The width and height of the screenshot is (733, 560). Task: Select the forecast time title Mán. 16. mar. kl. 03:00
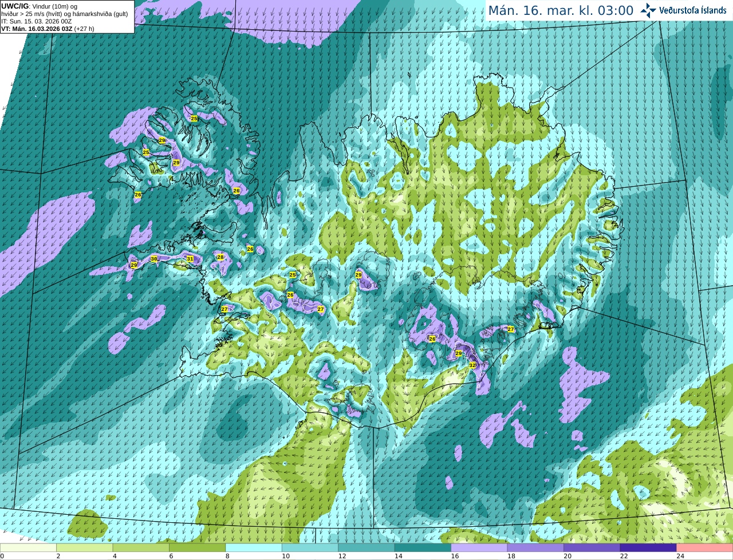click(561, 10)
